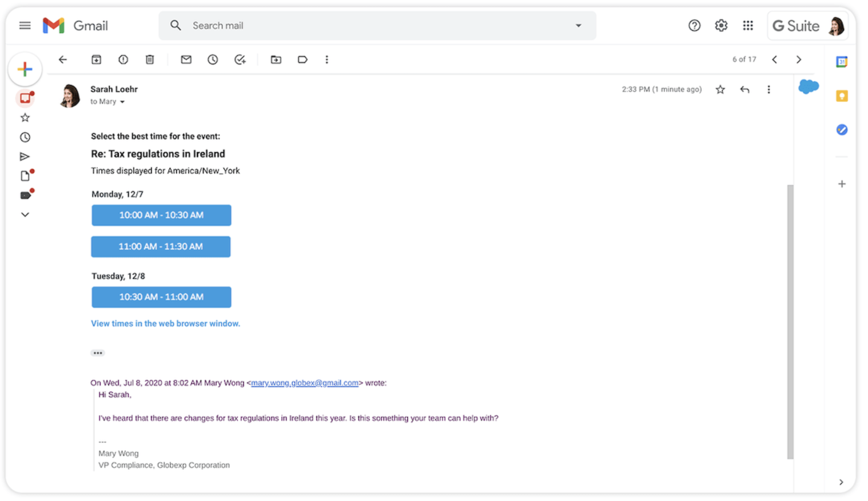Snooze this email with clock icon
Viewport: 868px width, 501px height.
[x=213, y=59]
